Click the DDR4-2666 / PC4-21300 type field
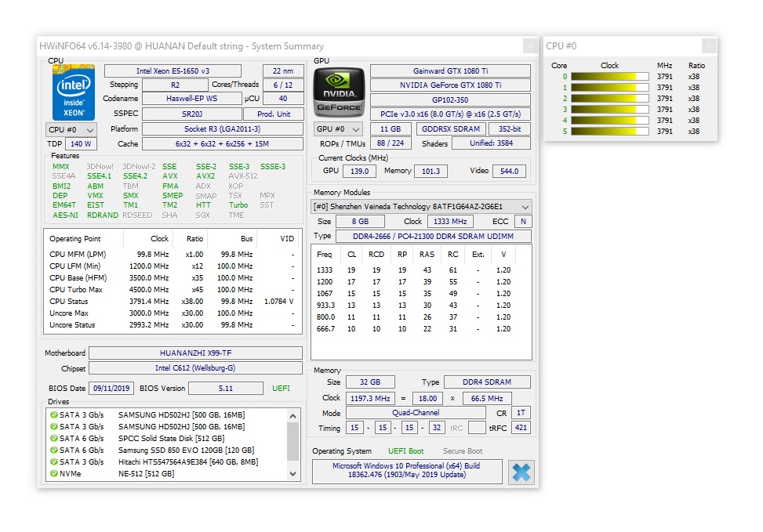763x532 pixels. (433, 237)
